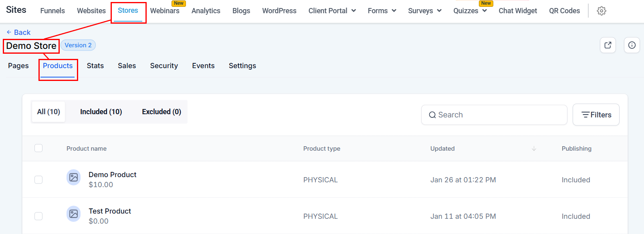Click PHYSICAL type in Test Product row

[320, 216]
